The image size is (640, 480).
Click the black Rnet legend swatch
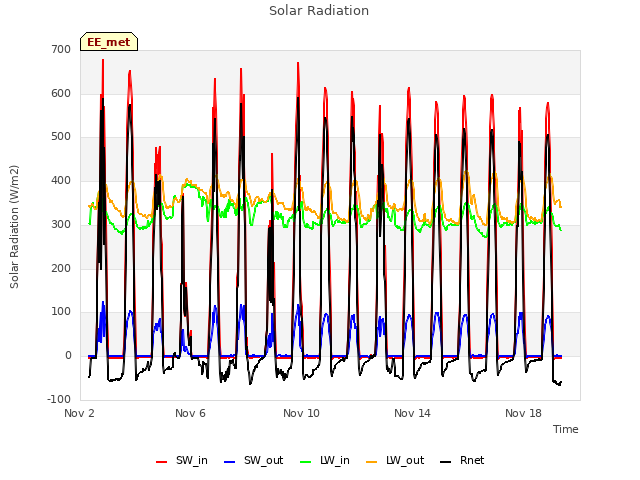(x=446, y=462)
